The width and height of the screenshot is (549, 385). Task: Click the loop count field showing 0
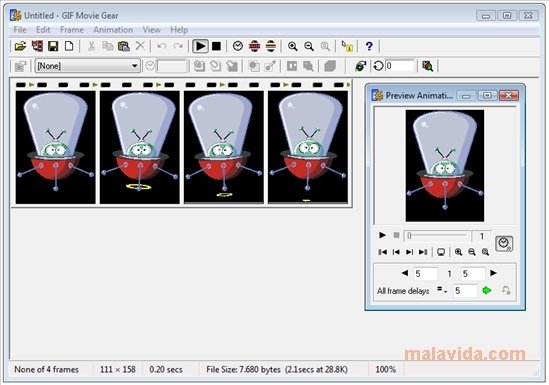pos(400,66)
